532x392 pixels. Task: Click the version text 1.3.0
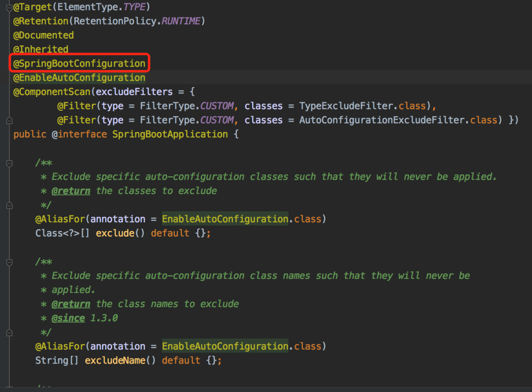click(104, 318)
